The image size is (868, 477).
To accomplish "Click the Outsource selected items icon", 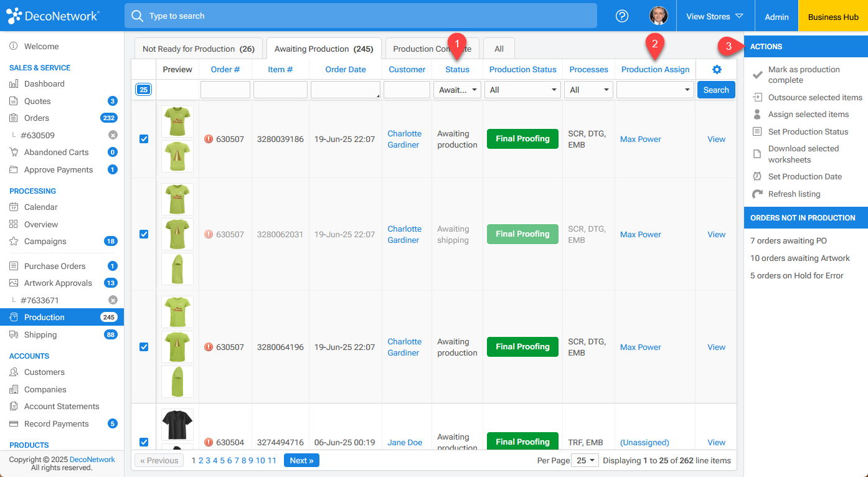I will pyautogui.click(x=757, y=98).
